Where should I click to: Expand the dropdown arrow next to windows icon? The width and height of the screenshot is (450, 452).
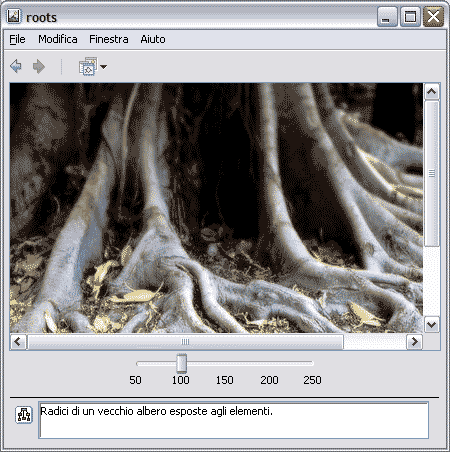point(103,67)
